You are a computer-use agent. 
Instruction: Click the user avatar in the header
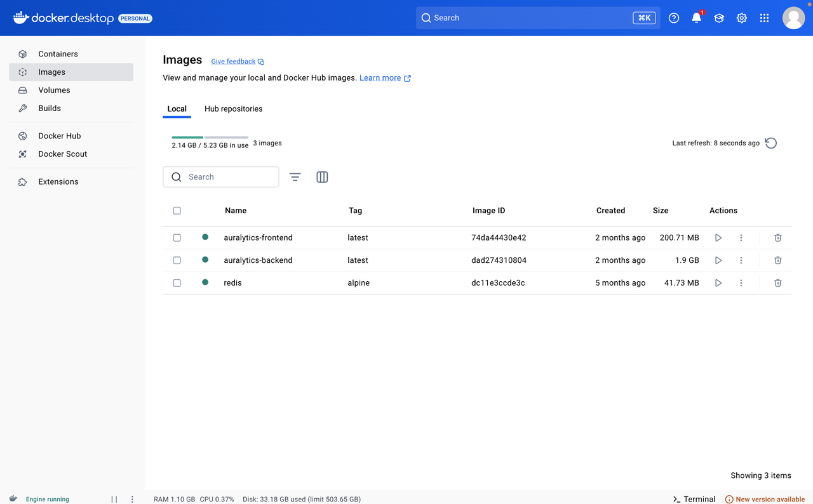[793, 18]
